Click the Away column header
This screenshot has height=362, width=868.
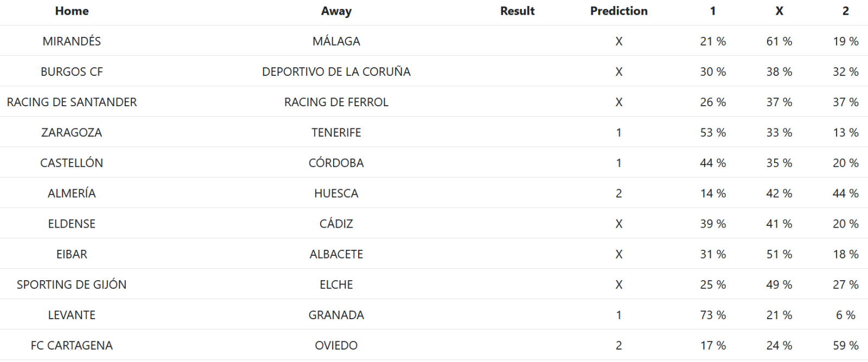coord(336,11)
